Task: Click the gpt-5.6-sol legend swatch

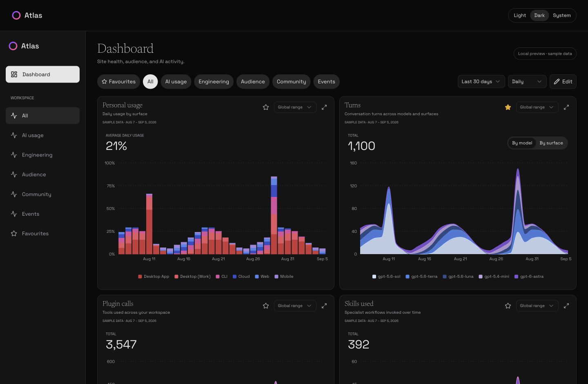Action: pyautogui.click(x=374, y=277)
